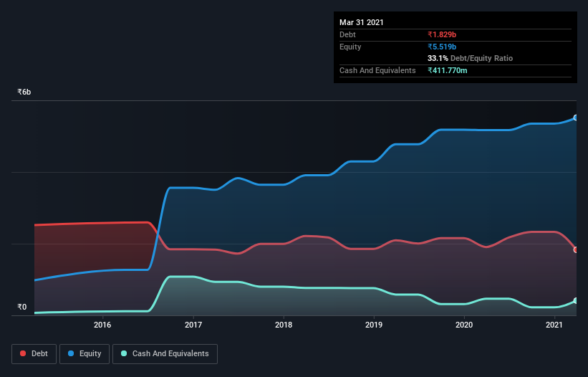Screen dimensions: 588x377
Task: Click the ₹0 y-axis label
Action: click(22, 307)
